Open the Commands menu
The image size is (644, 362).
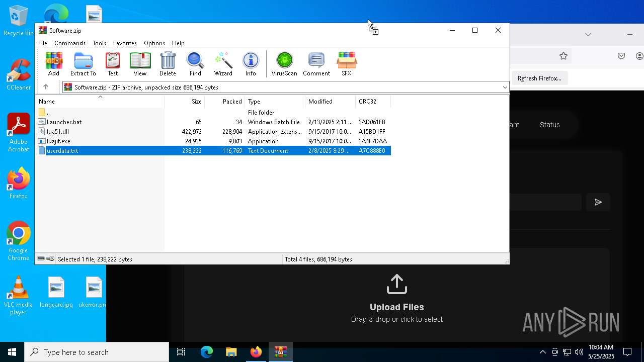click(70, 43)
